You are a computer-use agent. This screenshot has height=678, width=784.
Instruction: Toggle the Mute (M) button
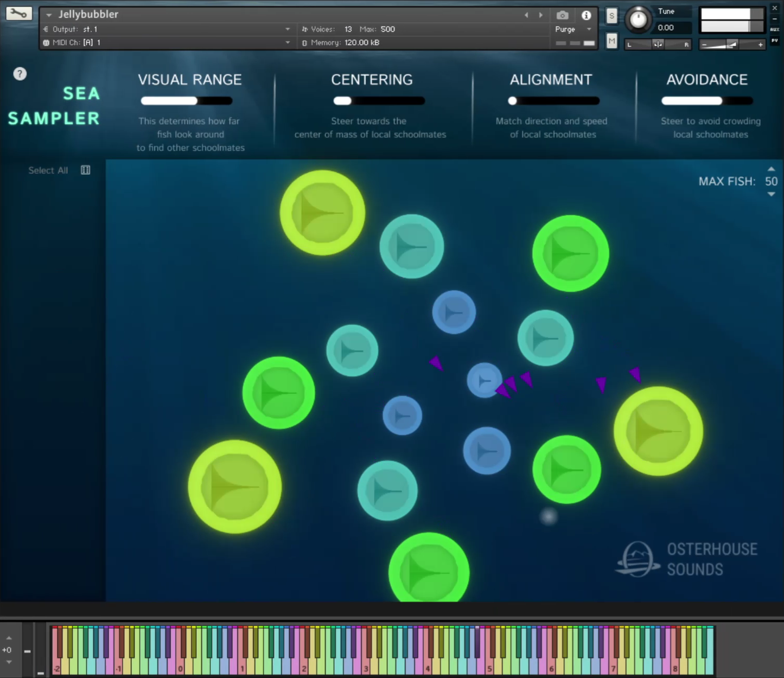coord(612,41)
